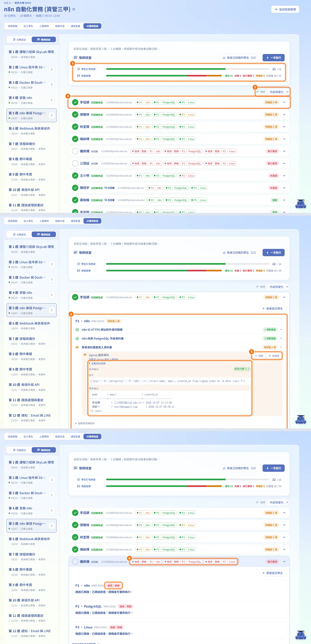Click the 115-1・資訊大樓 B302 header text

[18, 3]
